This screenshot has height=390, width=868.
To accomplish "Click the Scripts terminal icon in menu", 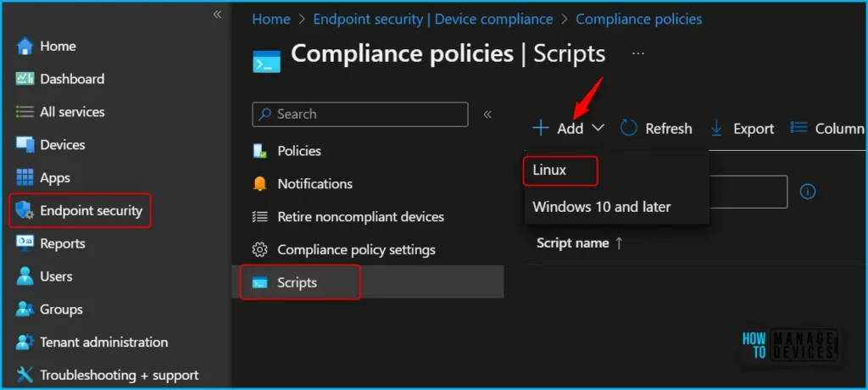I will (259, 282).
